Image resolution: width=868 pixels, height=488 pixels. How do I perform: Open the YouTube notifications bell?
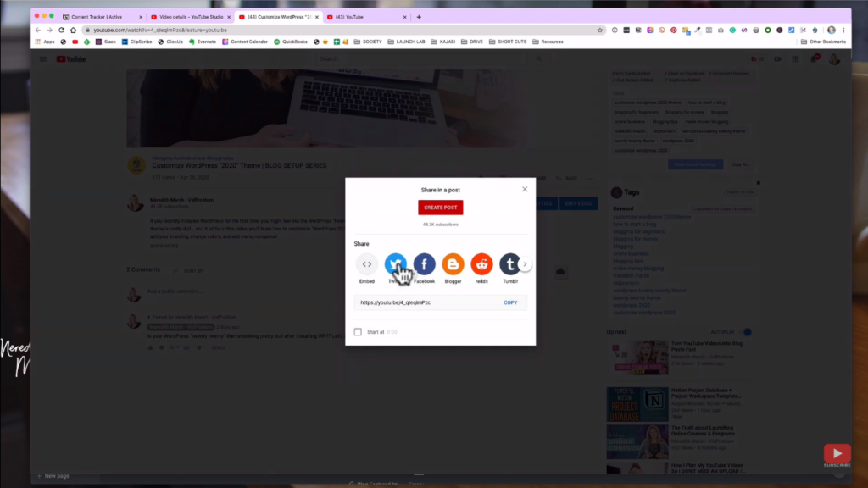pos(815,58)
